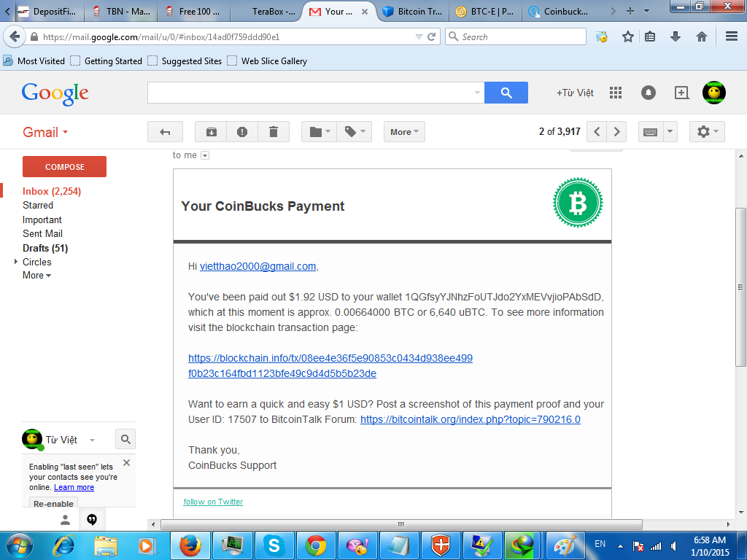Show the older message arrow button
This screenshot has width=747, height=560.
click(616, 132)
